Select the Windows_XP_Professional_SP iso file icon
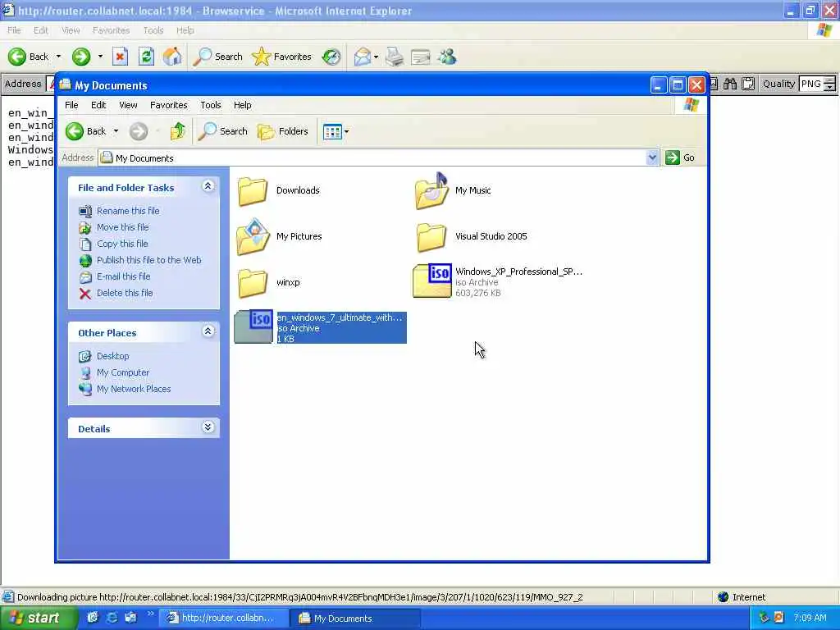This screenshot has height=630, width=840. pos(432,281)
